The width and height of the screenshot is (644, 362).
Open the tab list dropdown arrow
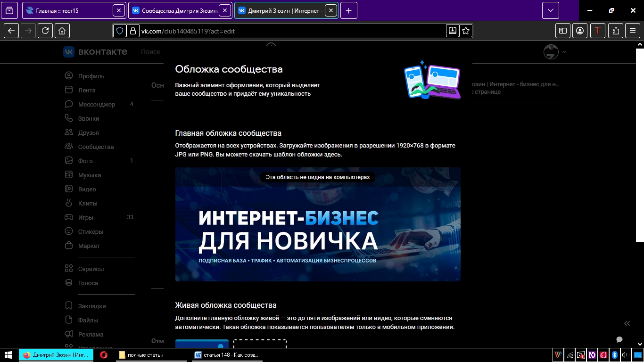550,10
